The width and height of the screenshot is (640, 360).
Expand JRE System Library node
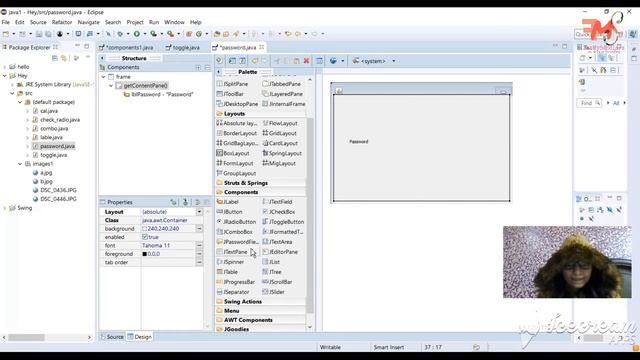[12, 84]
